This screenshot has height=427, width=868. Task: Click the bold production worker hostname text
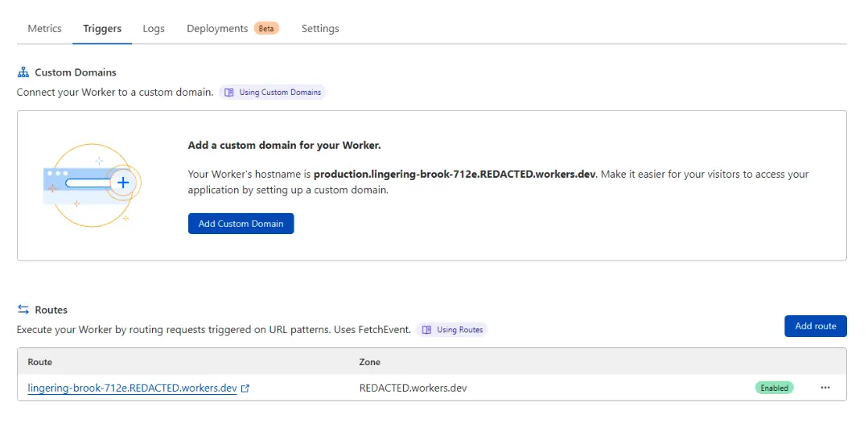coord(455,174)
